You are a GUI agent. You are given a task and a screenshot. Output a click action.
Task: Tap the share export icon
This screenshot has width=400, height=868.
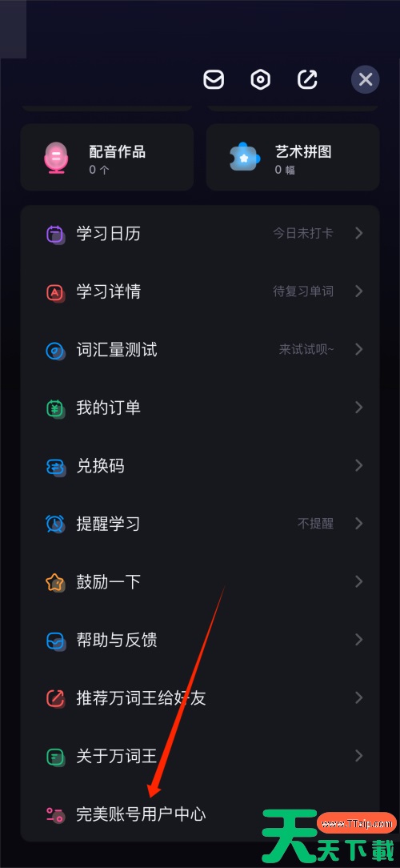pyautogui.click(x=307, y=80)
